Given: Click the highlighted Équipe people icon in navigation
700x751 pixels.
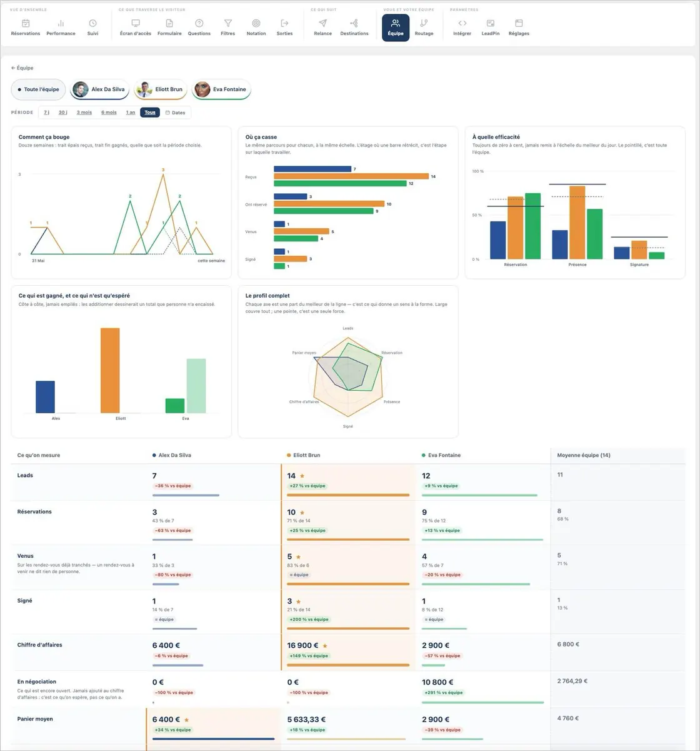Looking at the screenshot, I should point(396,23).
